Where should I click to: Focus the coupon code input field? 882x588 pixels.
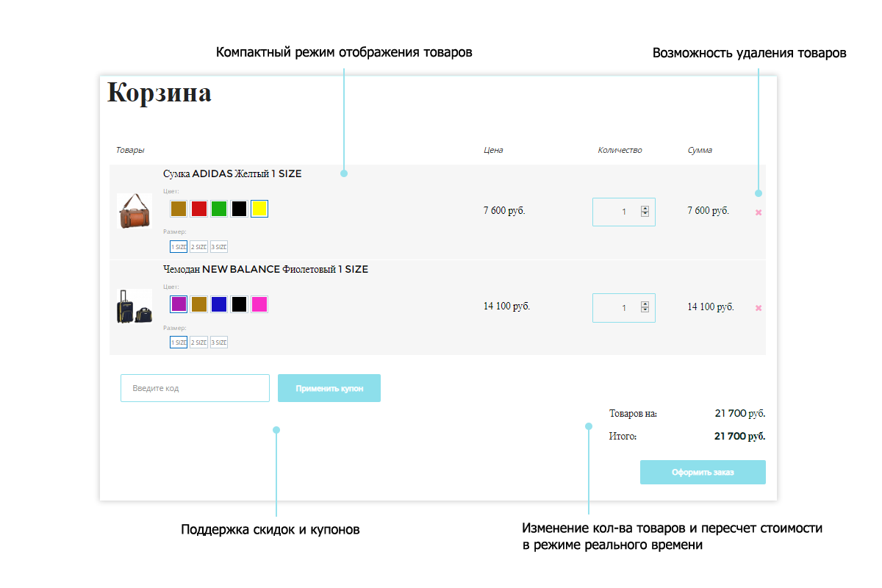pyautogui.click(x=195, y=388)
